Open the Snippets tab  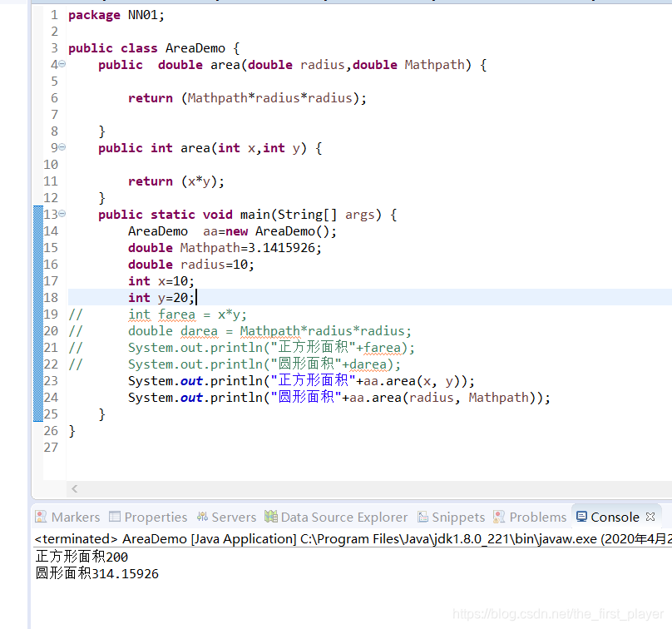(452, 517)
